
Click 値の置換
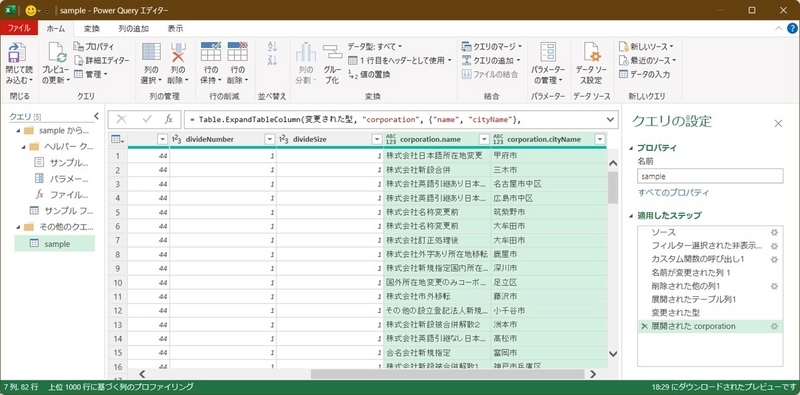click(369, 74)
